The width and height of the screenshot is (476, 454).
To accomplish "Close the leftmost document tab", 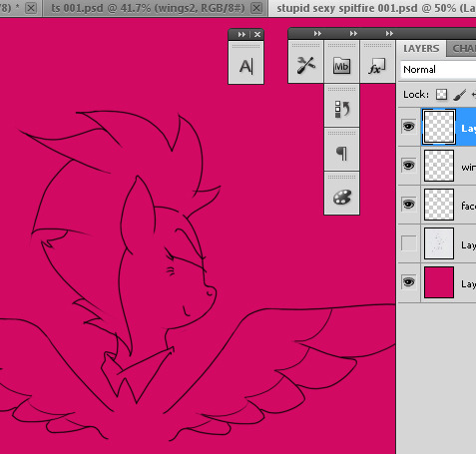I will [x=31, y=8].
